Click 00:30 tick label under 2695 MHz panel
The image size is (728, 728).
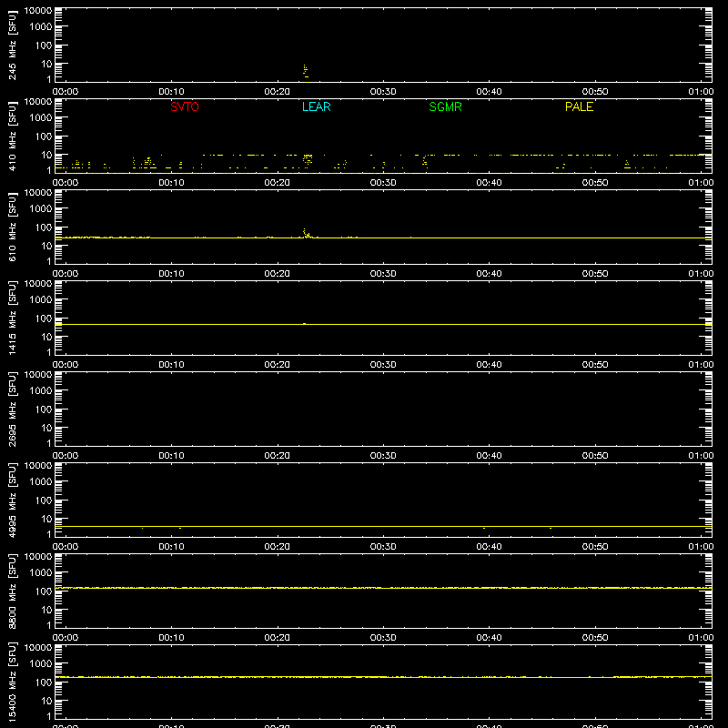(x=383, y=456)
